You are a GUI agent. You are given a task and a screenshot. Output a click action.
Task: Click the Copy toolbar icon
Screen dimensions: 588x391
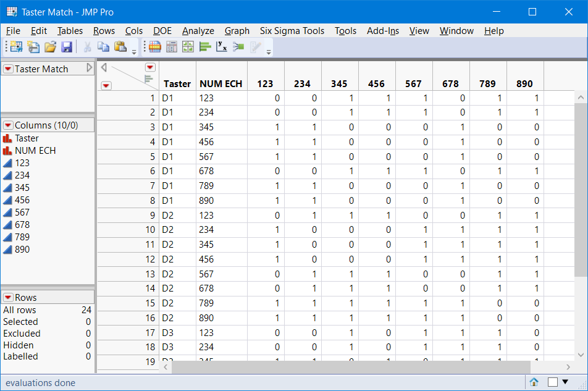click(103, 47)
